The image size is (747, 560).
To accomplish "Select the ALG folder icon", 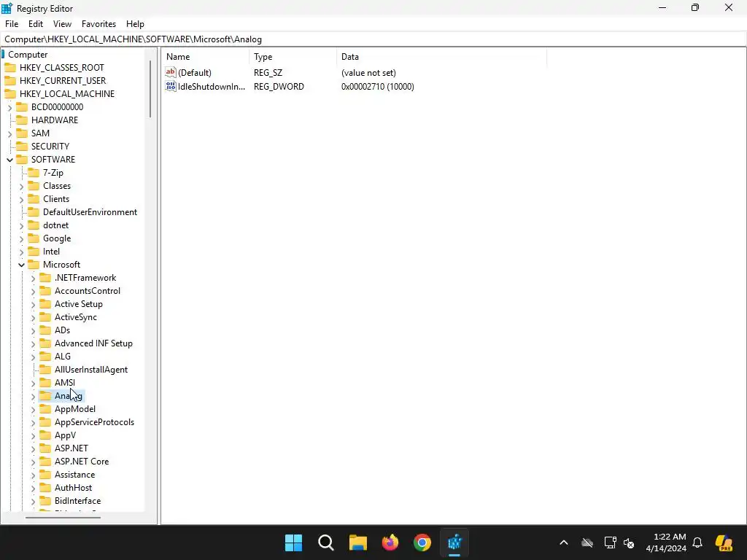I will (45, 356).
